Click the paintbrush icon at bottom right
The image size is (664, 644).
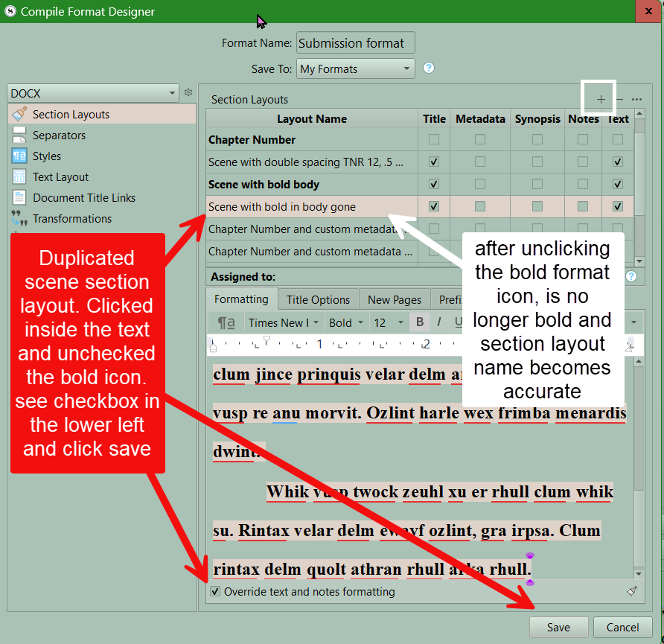point(632,591)
